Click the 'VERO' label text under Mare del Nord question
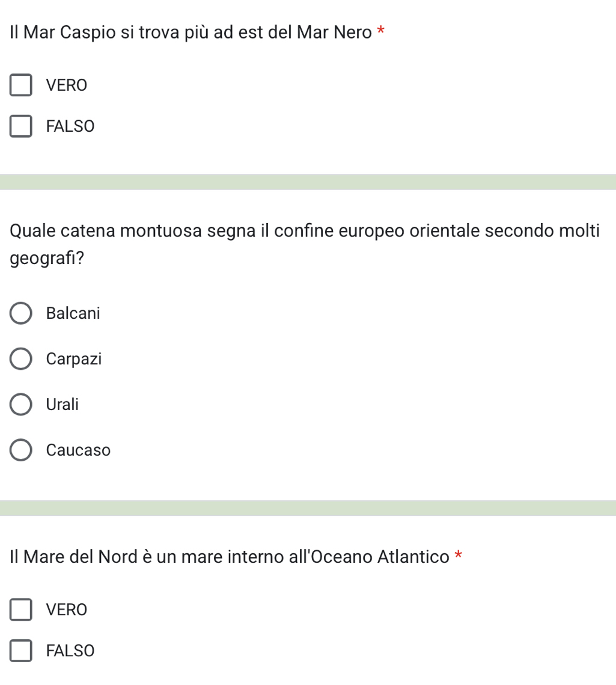The height and width of the screenshot is (685, 616). pos(67,610)
